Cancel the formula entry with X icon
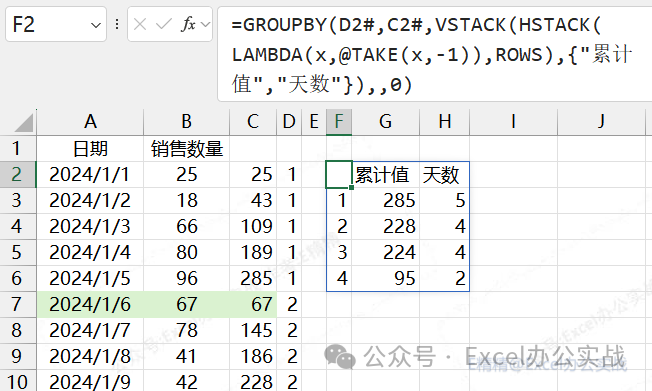 click(x=140, y=25)
